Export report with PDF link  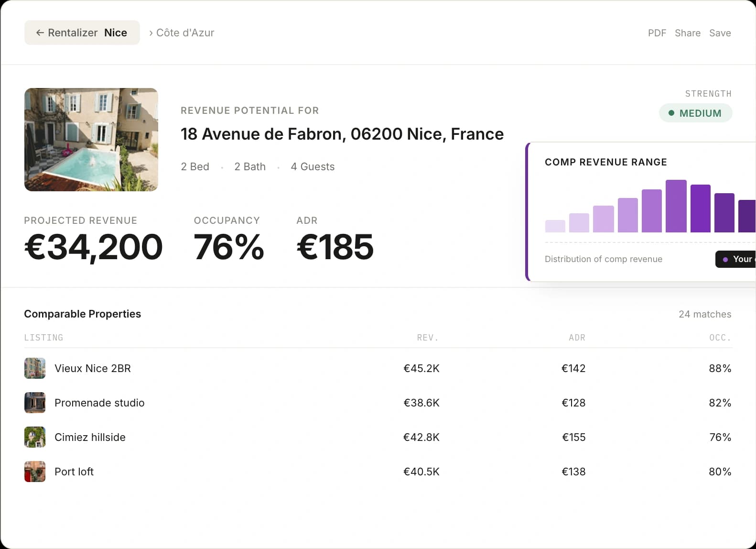pos(657,33)
